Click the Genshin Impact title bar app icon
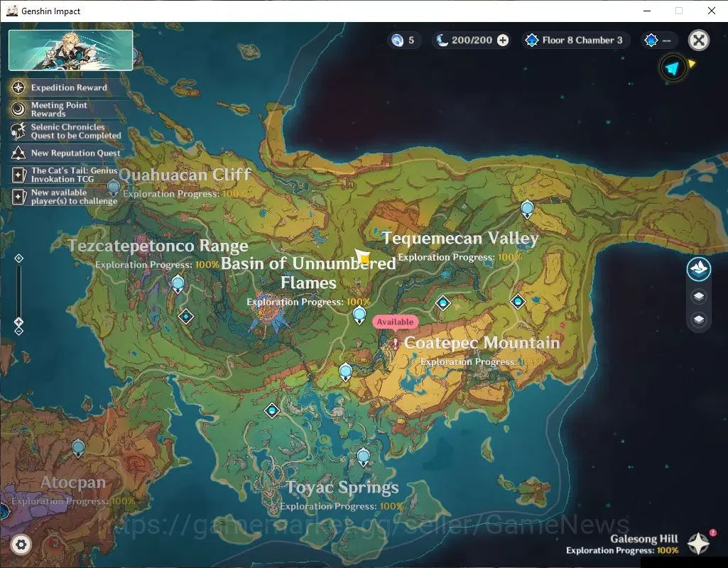The width and height of the screenshot is (728, 568). 11,11
